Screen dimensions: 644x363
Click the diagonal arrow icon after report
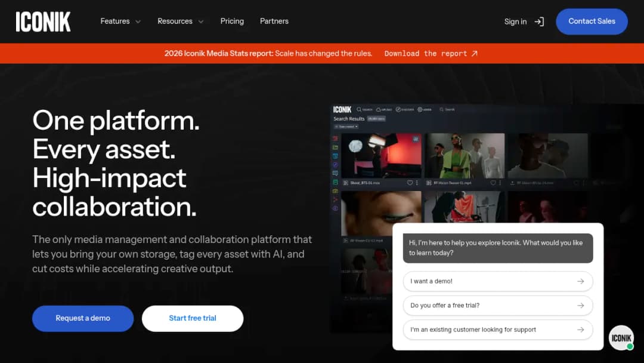point(475,54)
